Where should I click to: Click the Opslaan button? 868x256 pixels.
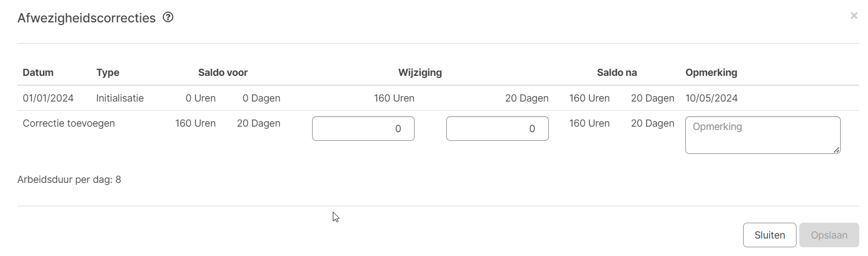[829, 235]
